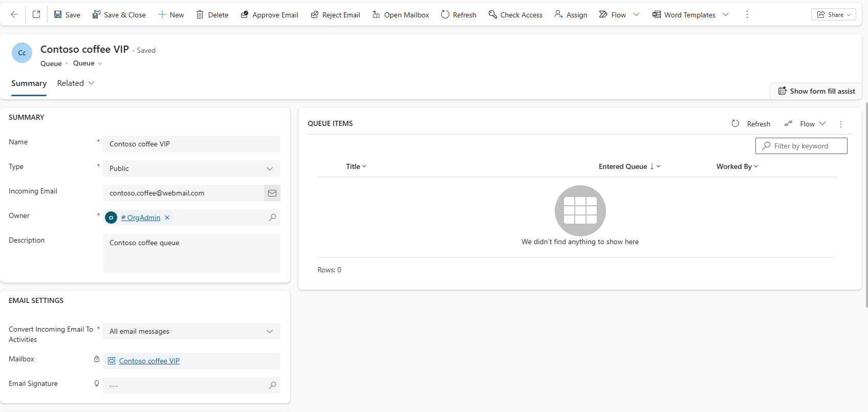The width and height of the screenshot is (868, 412).
Task: Click the Filter by keyword box
Action: pos(801,146)
